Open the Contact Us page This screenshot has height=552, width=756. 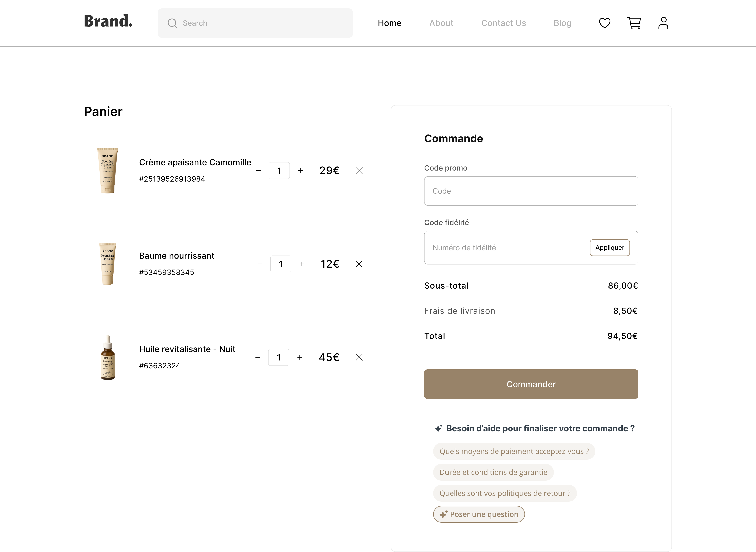click(x=503, y=23)
